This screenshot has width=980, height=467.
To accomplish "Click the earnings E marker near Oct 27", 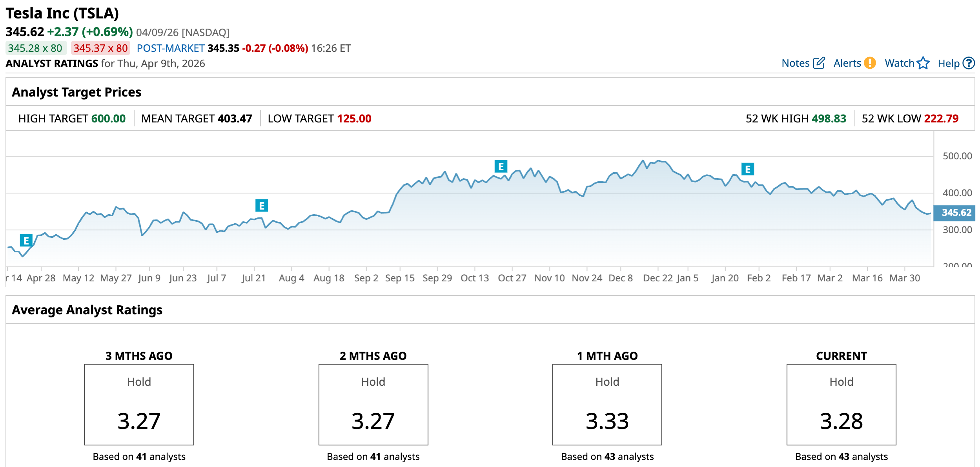I will click(501, 166).
